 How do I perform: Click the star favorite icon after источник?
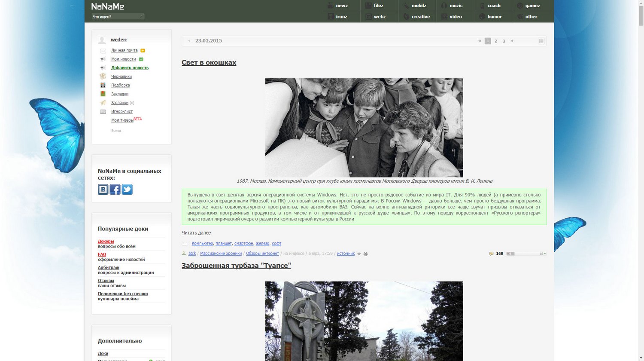click(x=359, y=254)
